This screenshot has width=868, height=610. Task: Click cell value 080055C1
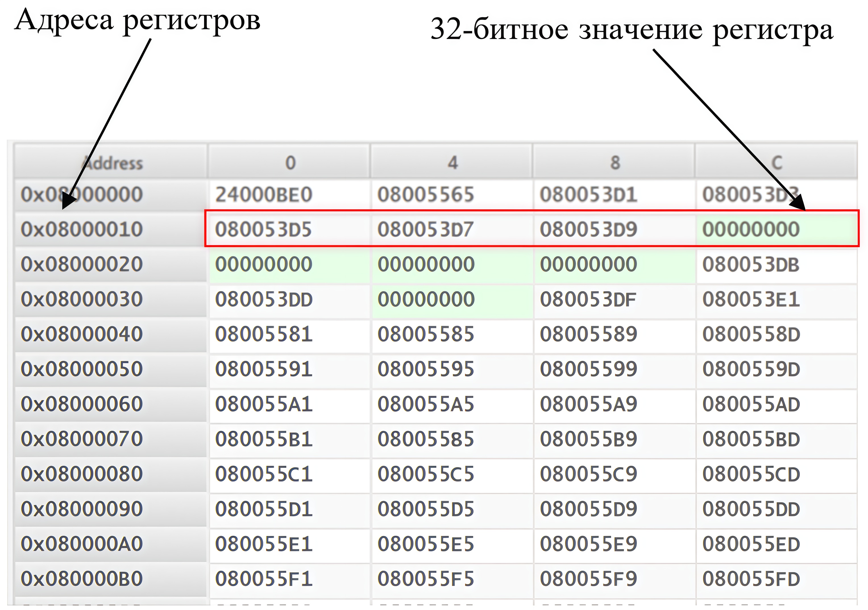pos(263,474)
